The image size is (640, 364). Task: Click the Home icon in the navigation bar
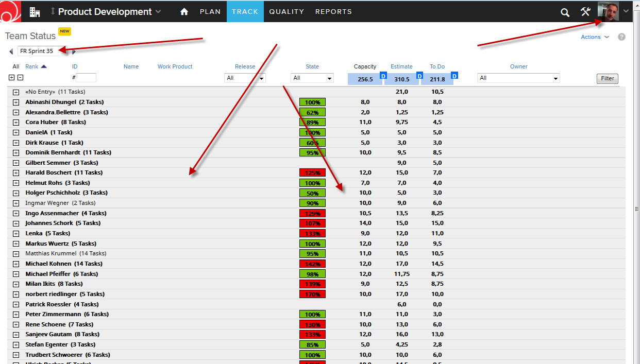[x=184, y=11]
